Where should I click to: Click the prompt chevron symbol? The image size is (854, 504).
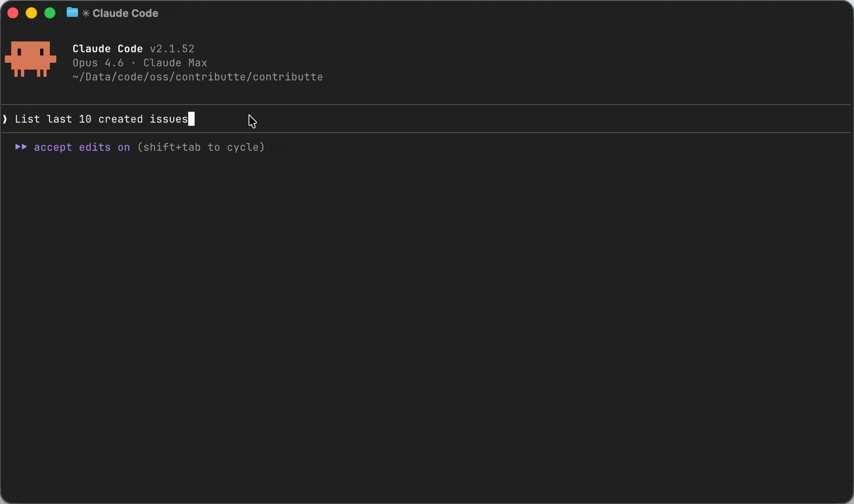5,119
